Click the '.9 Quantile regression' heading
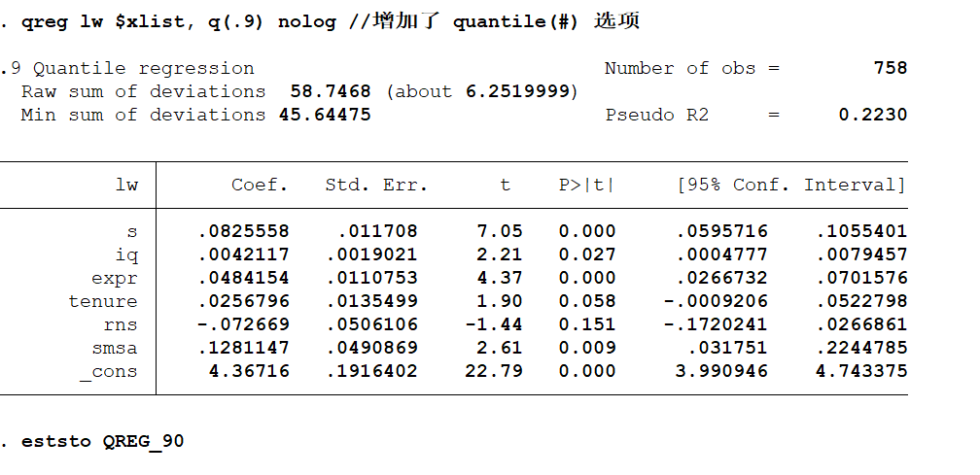Viewport: 980px width, 475px height. (x=126, y=68)
